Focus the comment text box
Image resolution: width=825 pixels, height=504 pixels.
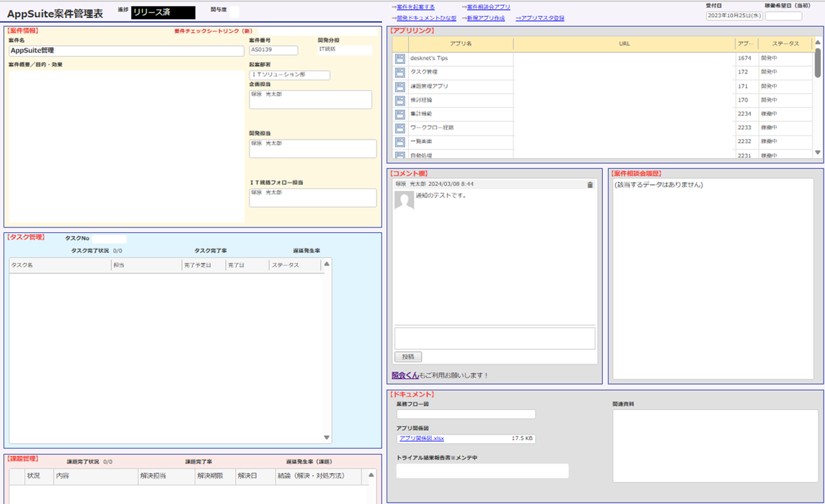coord(494,338)
